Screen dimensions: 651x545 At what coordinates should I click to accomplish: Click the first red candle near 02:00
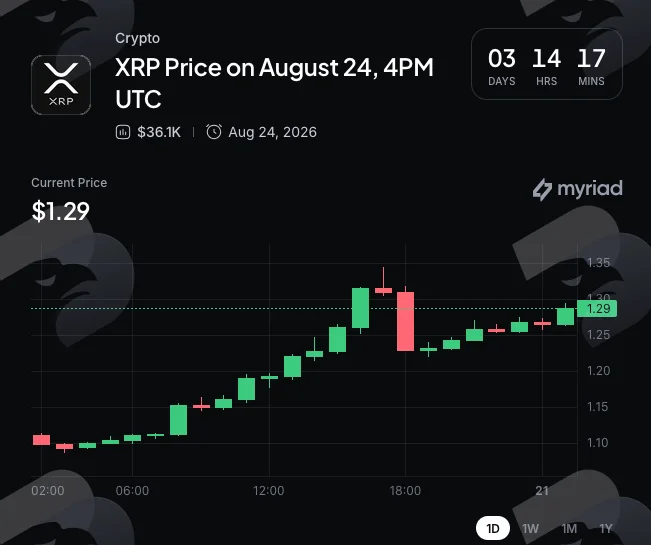coord(42,440)
